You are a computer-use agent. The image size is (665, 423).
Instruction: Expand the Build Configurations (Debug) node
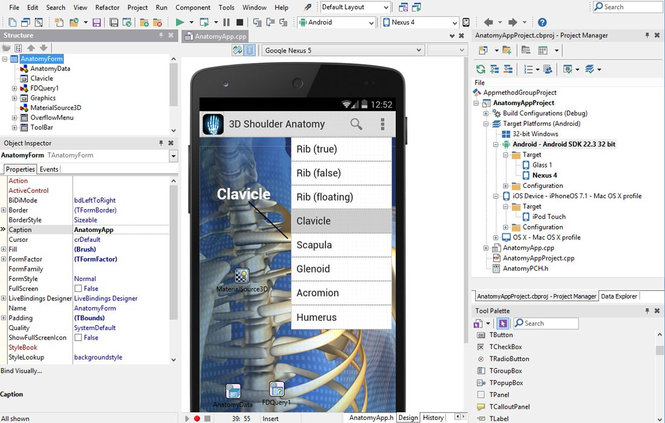click(486, 113)
